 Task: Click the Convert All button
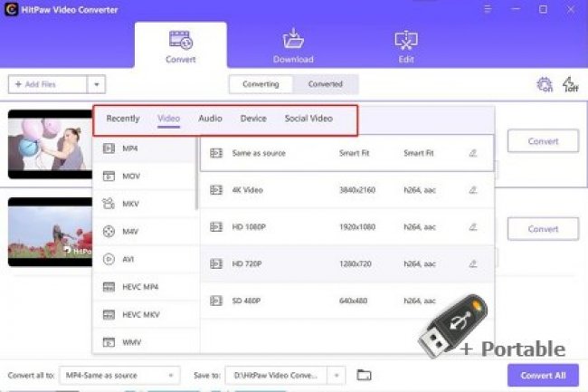click(543, 375)
